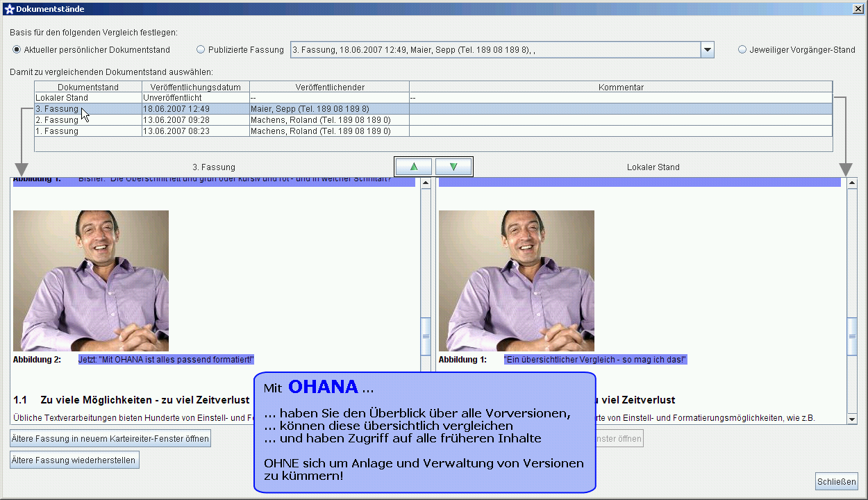Choose 'Jeweiliger Vorgänger-Stand' radio button
Image resolution: width=868 pixels, height=500 pixels.
point(742,50)
